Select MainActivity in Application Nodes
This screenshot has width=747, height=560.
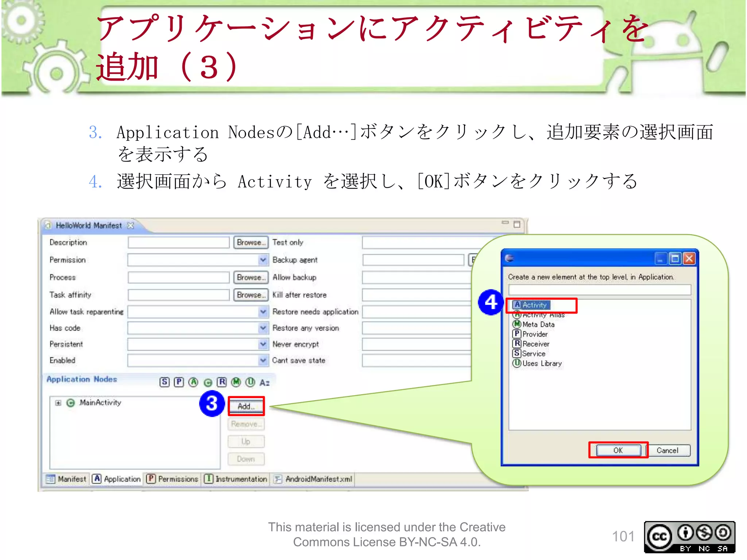click(x=100, y=402)
